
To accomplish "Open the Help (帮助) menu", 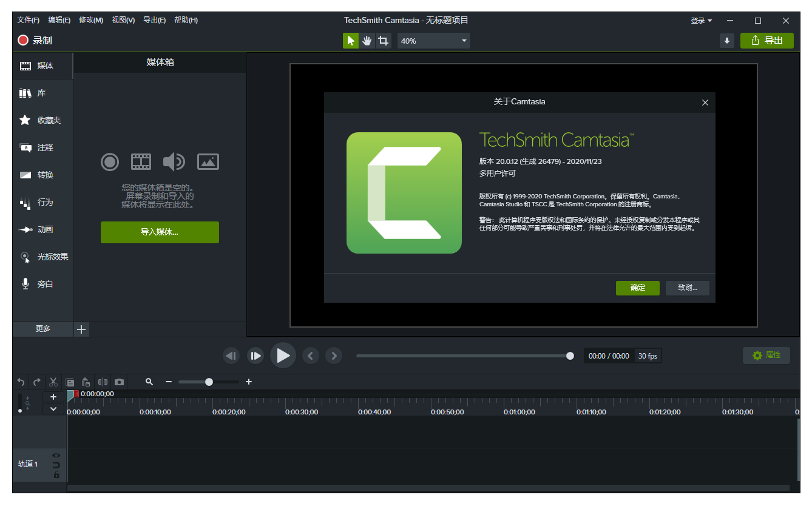I will coord(186,20).
